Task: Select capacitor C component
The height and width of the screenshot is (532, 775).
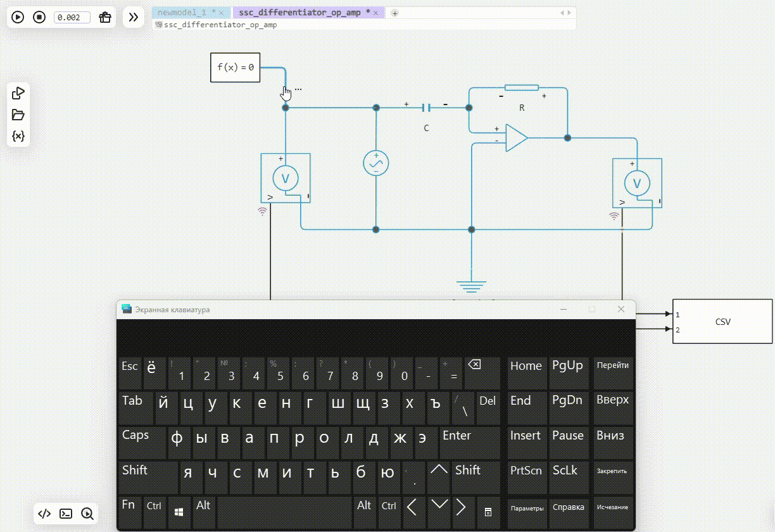Action: (426, 108)
